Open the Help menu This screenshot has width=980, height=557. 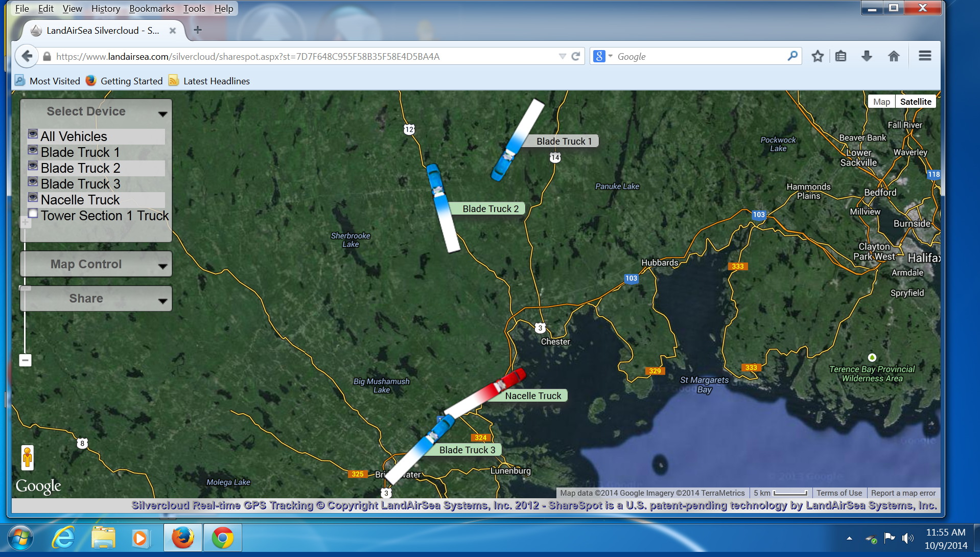[x=224, y=9]
